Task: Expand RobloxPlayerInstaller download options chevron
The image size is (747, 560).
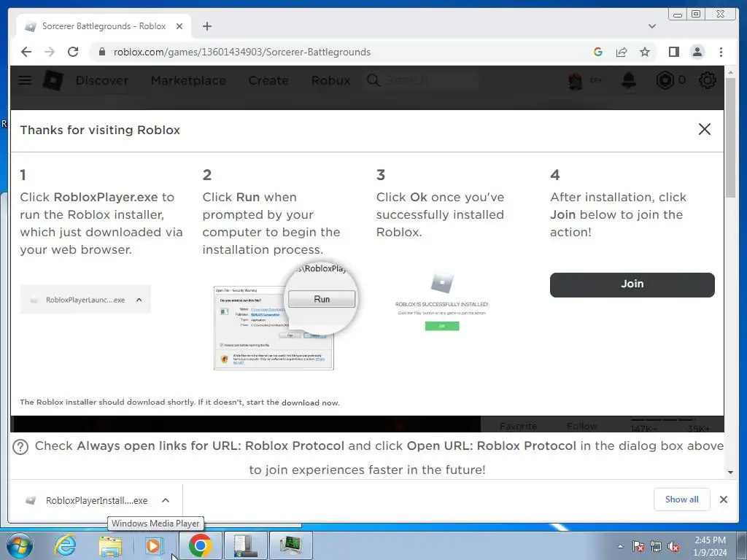Action: tap(166, 500)
